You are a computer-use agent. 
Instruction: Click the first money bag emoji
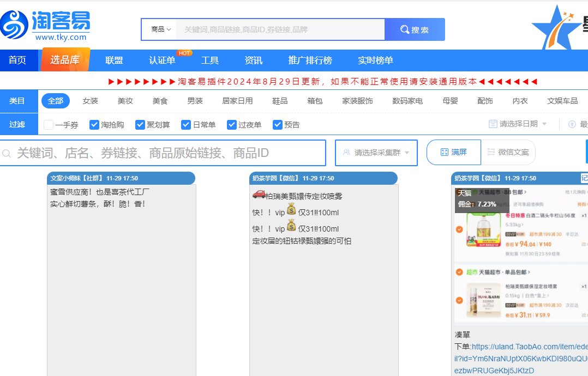[x=291, y=209]
